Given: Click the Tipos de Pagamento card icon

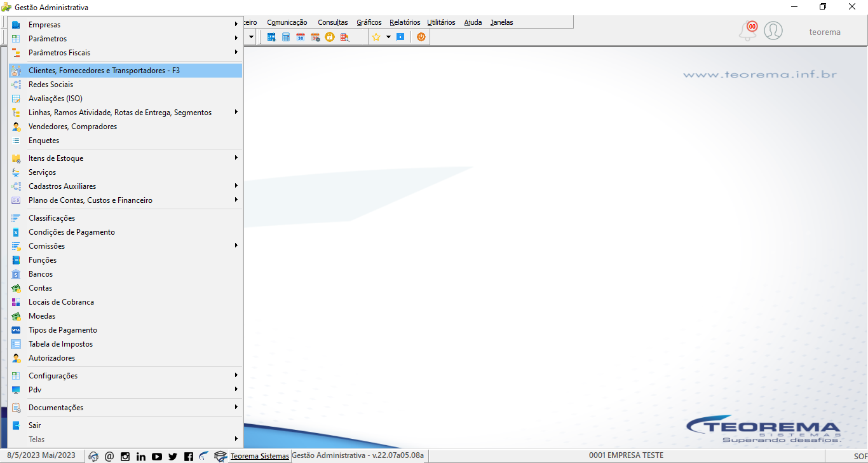Looking at the screenshot, I should 17,330.
